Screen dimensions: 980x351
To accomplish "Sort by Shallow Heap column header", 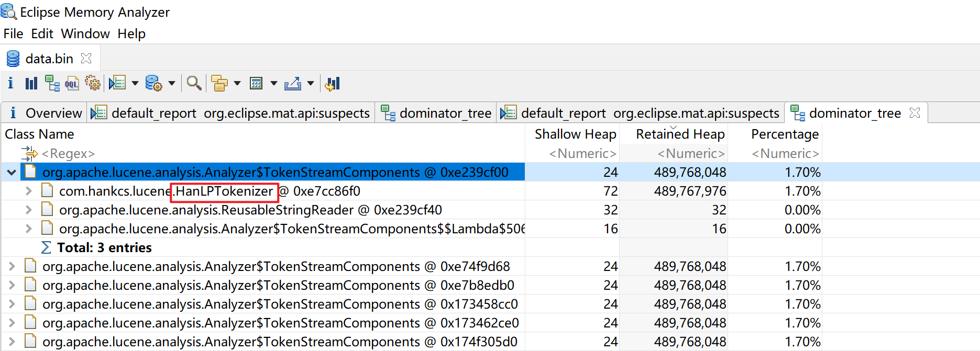I will click(x=575, y=134).
